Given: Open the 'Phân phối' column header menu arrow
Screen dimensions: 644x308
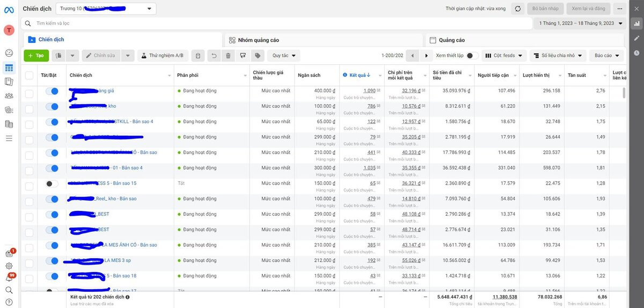Looking at the screenshot, I should pyautogui.click(x=244, y=75).
